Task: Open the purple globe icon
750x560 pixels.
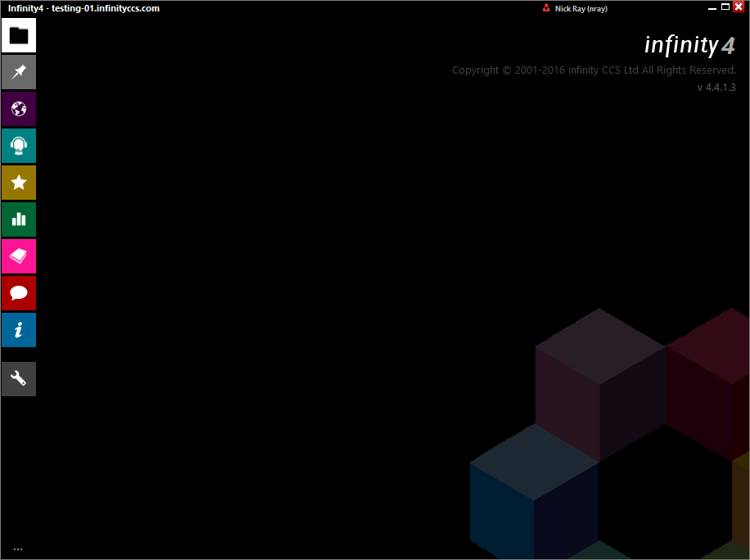Action: tap(19, 109)
